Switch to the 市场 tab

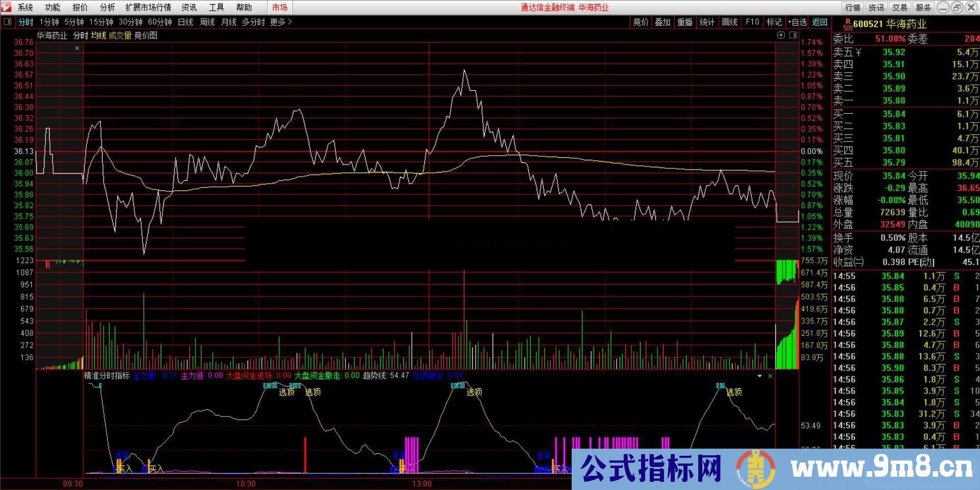(280, 7)
